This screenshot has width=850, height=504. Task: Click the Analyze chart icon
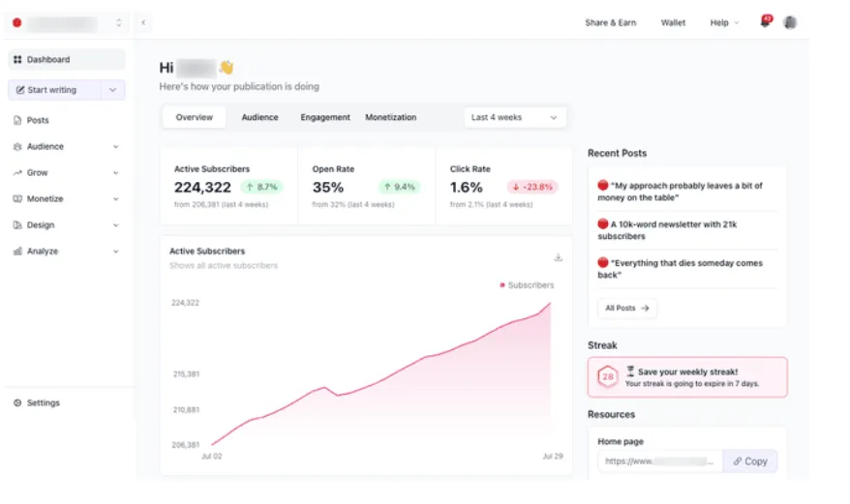click(x=17, y=251)
